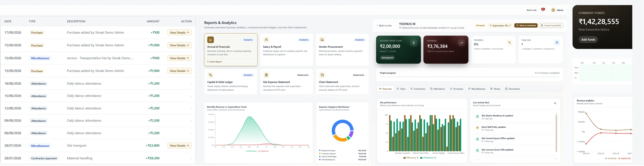The width and height of the screenshot is (644, 166).
Task: Switch to the Team tab
Action: click(401, 89)
